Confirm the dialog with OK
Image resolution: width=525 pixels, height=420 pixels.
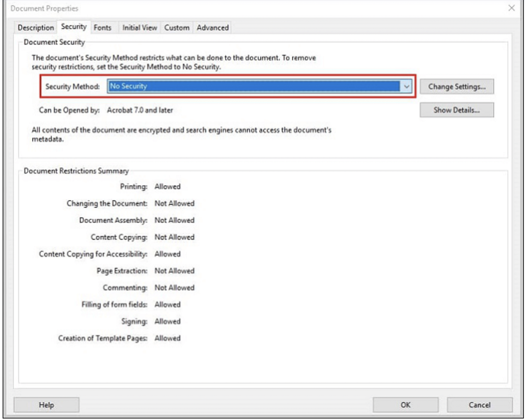[x=405, y=405]
